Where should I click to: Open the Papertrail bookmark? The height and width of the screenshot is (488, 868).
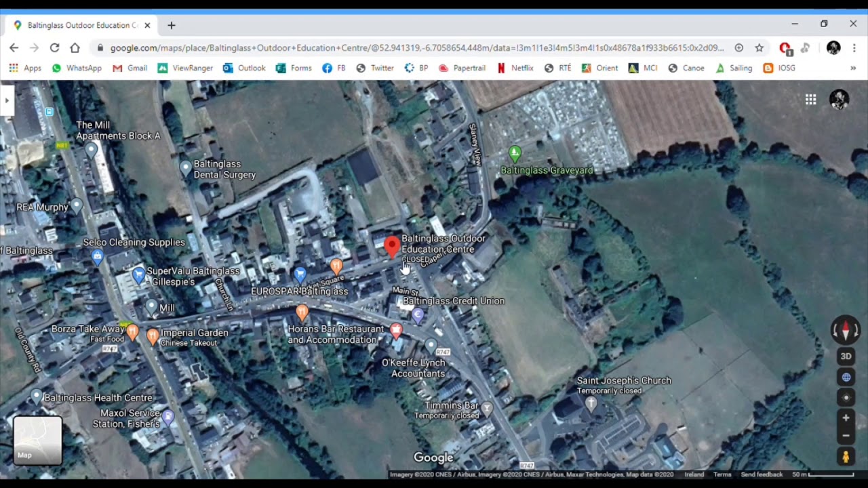tap(462, 68)
